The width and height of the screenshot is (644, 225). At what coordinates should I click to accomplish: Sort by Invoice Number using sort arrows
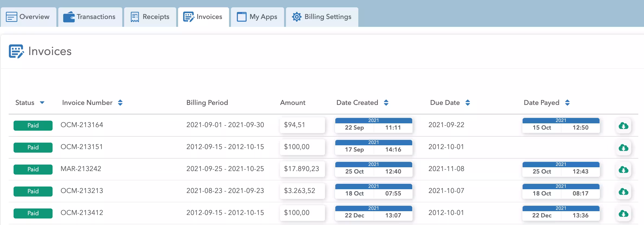[120, 102]
